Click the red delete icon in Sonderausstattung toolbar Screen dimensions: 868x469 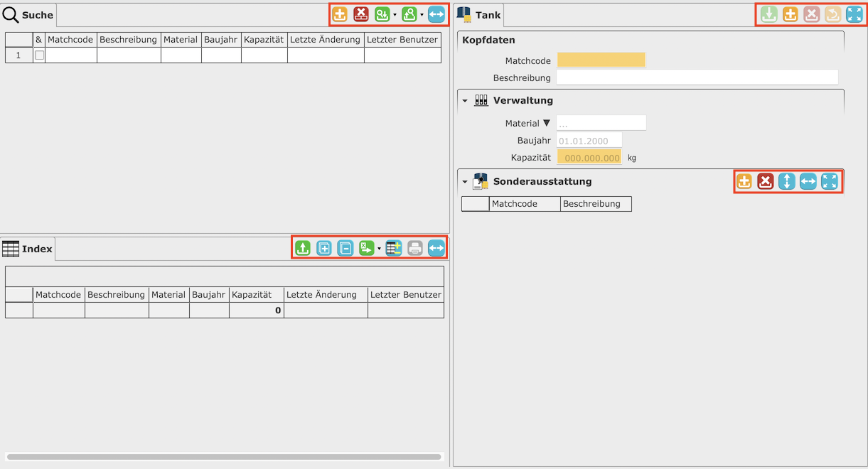pyautogui.click(x=765, y=182)
